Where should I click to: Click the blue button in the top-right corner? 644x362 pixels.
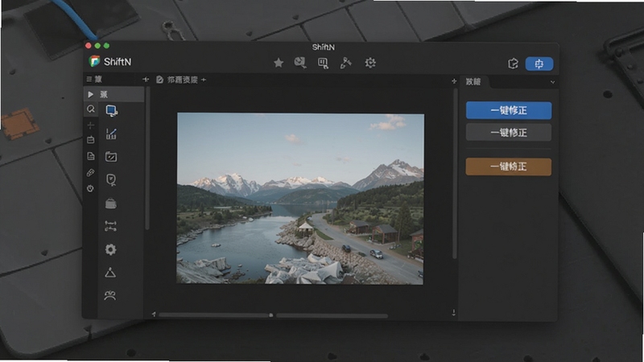point(539,64)
